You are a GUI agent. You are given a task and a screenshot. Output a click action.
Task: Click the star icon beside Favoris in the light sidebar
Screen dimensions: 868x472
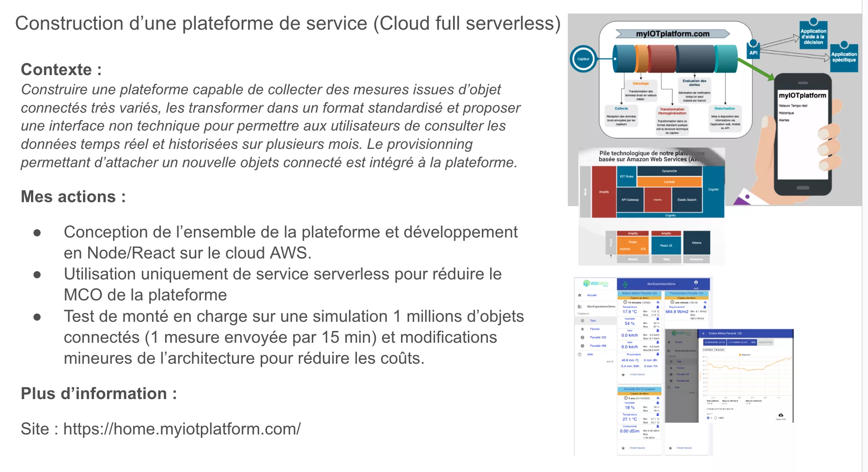pyautogui.click(x=582, y=329)
